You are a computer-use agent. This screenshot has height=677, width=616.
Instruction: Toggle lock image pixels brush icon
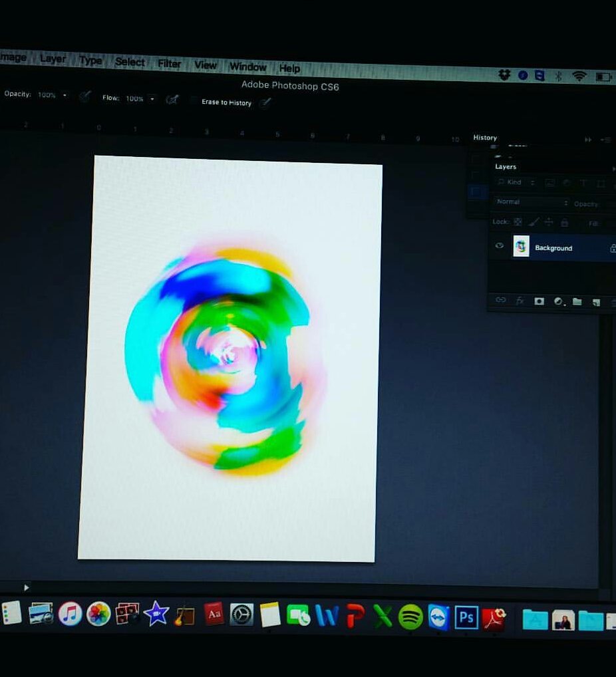pos(534,222)
